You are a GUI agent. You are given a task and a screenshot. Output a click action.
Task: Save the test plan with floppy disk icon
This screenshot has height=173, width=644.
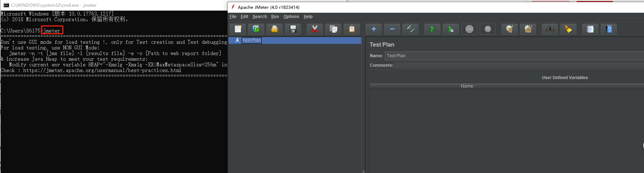click(x=293, y=29)
